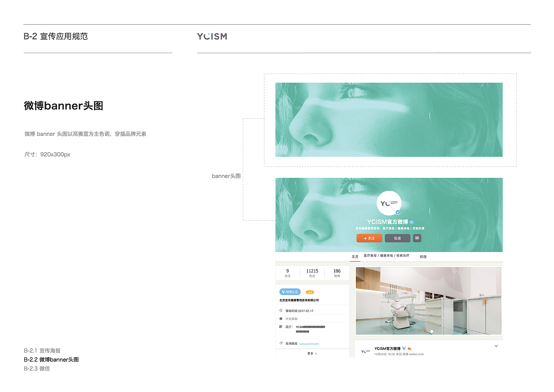Select the orange active carousel dot
The image size is (554, 392).
tap(425, 331)
